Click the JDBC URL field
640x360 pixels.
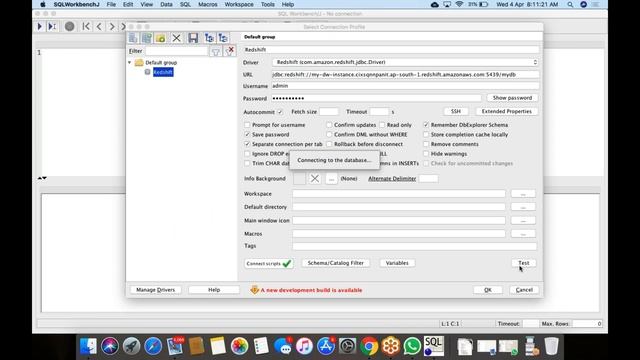(x=405, y=75)
